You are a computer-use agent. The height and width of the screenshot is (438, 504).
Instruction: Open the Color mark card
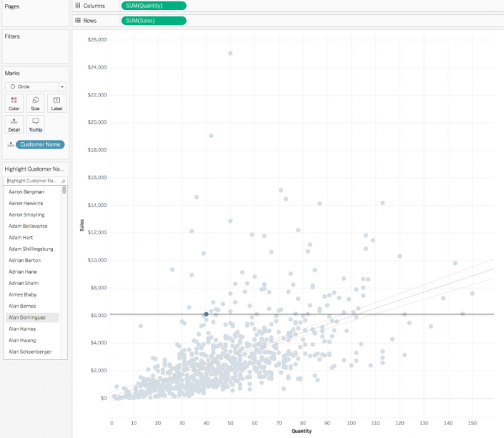(x=14, y=103)
